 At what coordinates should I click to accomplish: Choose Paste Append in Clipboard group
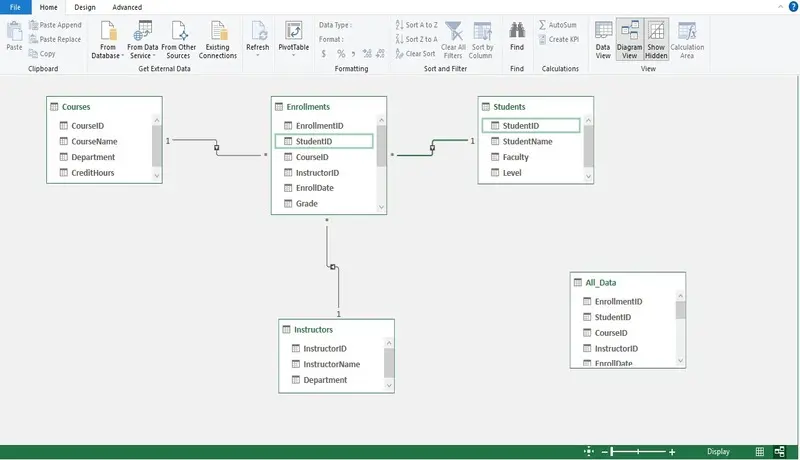click(x=55, y=25)
